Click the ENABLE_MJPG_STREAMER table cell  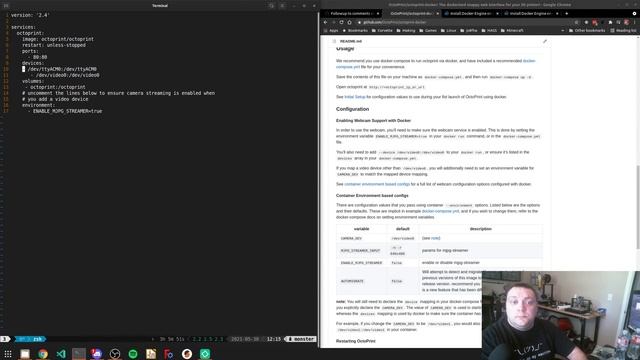click(x=362, y=263)
